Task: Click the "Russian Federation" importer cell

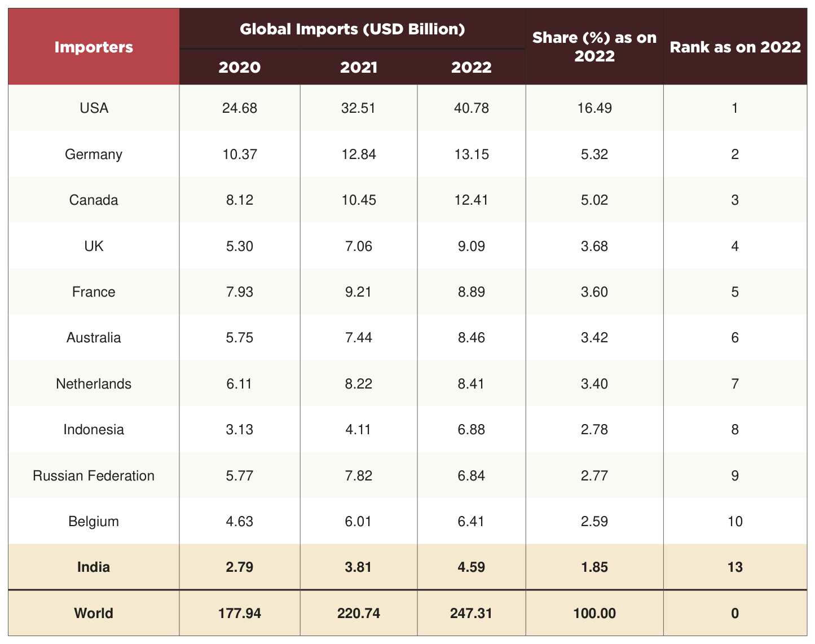Action: coord(94,475)
